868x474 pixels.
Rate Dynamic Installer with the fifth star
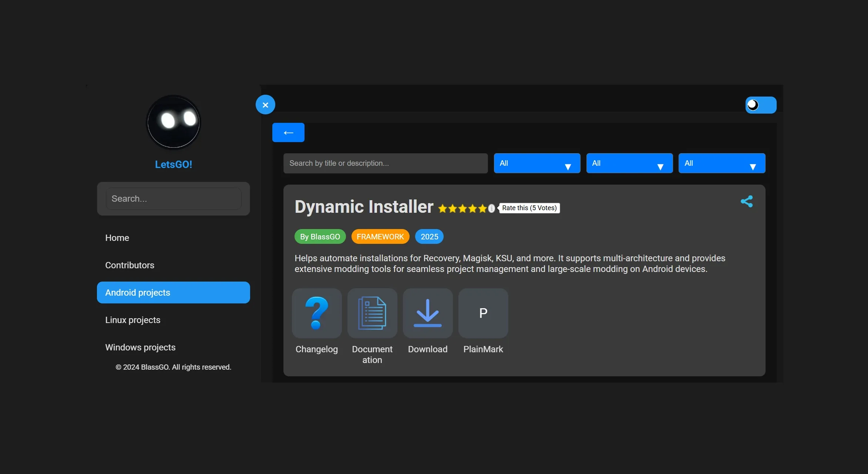(482, 209)
